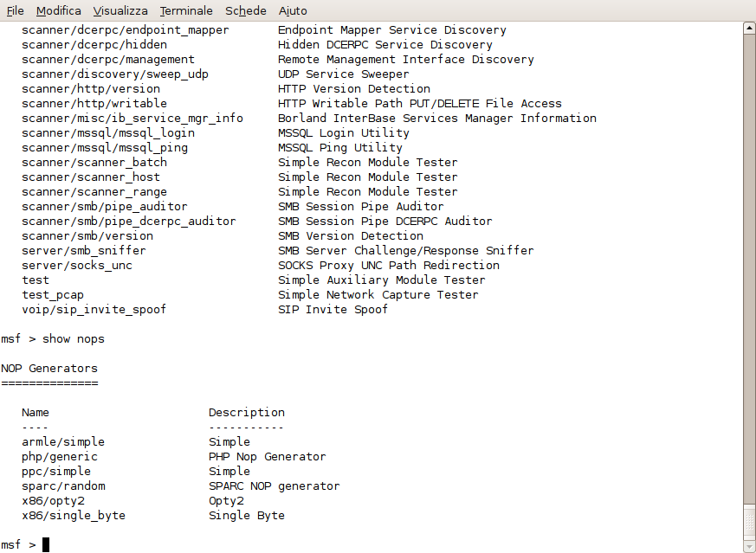This screenshot has height=553, width=756.
Task: Click the server/smb_sniffer module name
Action: 84,250
